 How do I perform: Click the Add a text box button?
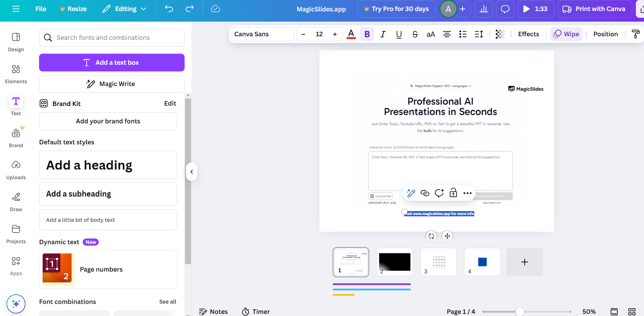point(112,63)
